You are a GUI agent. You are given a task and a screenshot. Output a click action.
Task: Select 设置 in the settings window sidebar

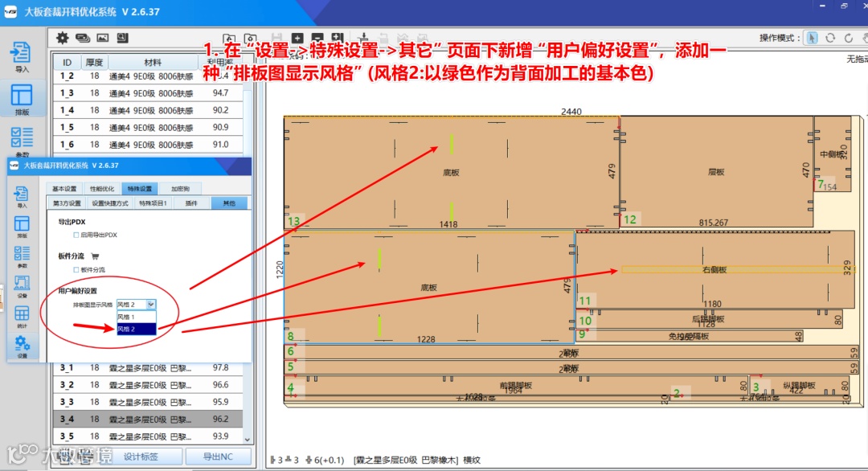tap(22, 347)
